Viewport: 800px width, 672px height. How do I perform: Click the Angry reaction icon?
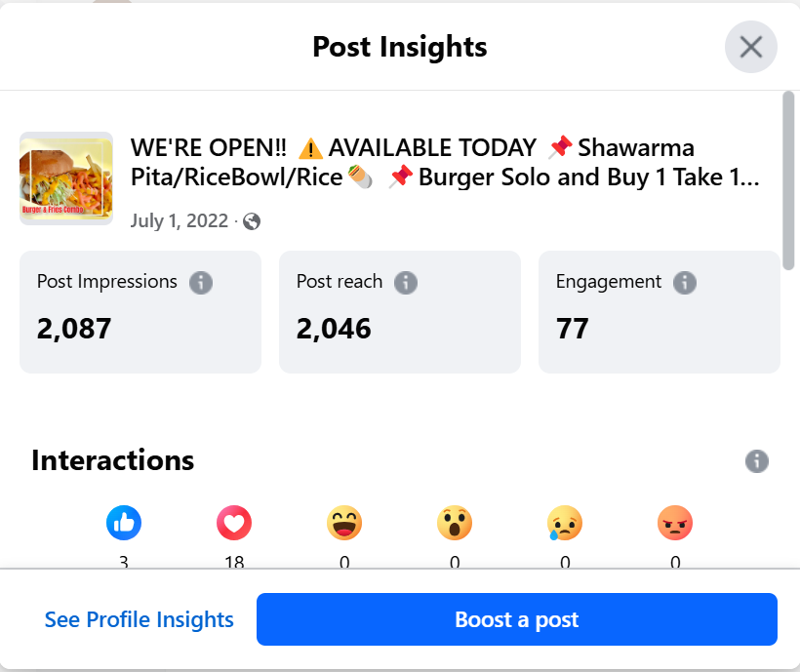[675, 524]
